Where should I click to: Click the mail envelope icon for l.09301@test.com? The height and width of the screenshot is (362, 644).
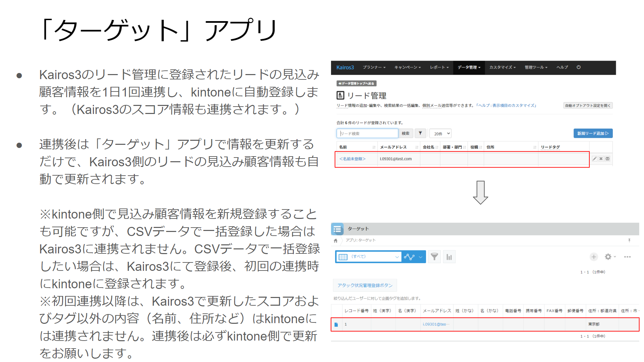coord(607,159)
